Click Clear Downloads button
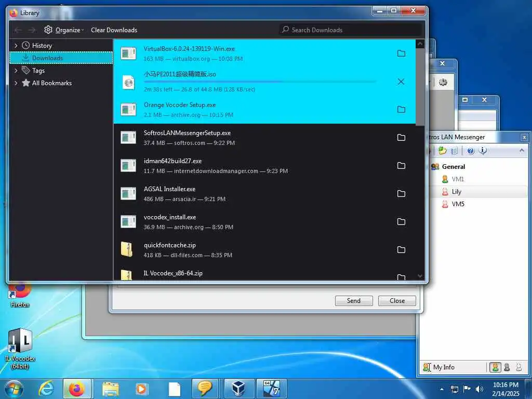The height and width of the screenshot is (399, 532). [114, 30]
